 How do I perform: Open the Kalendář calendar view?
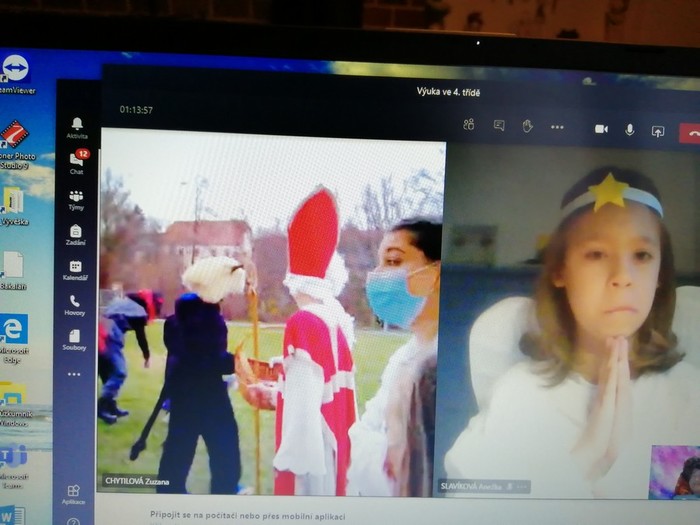pyautogui.click(x=76, y=270)
